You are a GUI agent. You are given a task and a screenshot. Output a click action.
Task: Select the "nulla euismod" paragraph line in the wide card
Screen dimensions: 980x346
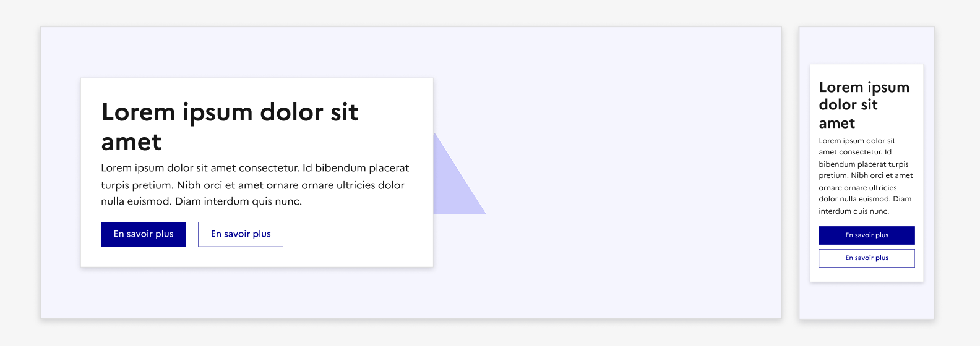tap(201, 201)
